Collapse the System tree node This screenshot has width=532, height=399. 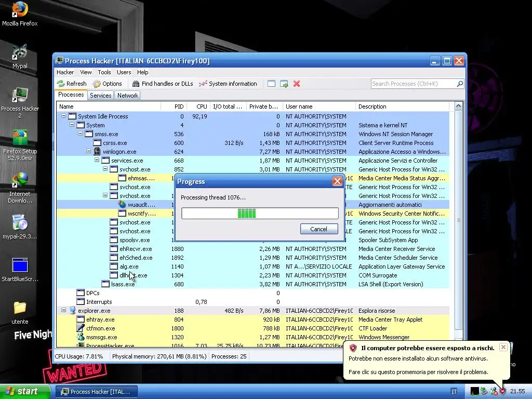click(72, 125)
